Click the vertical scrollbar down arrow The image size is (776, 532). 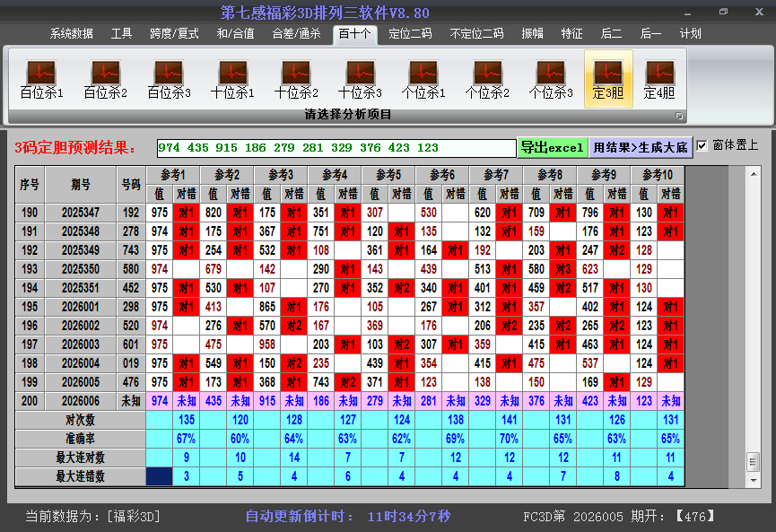753,479
